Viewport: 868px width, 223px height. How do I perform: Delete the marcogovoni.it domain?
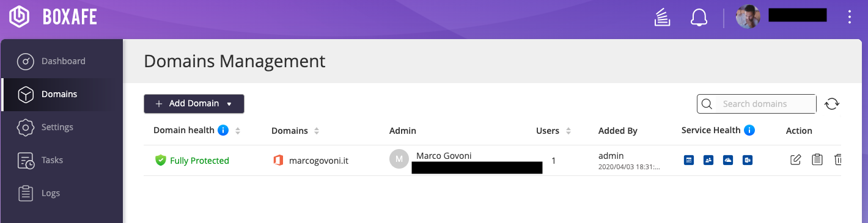(837, 160)
